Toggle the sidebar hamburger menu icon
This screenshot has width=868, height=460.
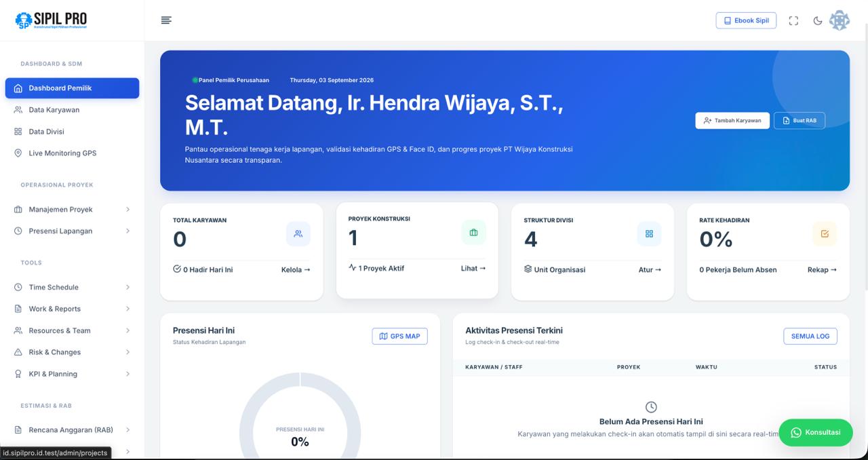point(166,20)
